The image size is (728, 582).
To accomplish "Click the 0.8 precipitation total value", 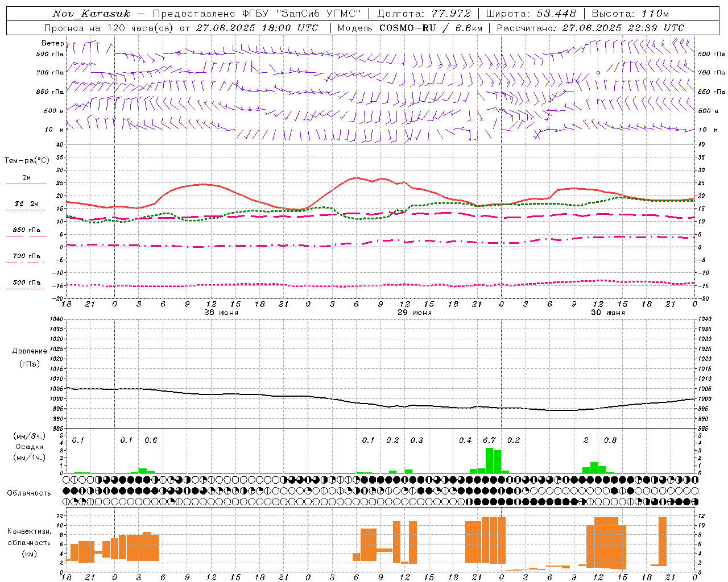I will point(610,440).
